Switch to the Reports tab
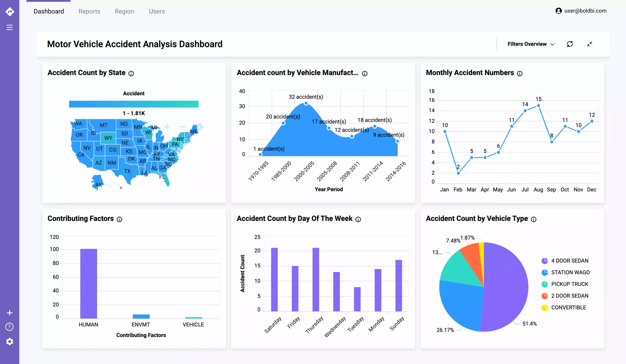 click(89, 11)
